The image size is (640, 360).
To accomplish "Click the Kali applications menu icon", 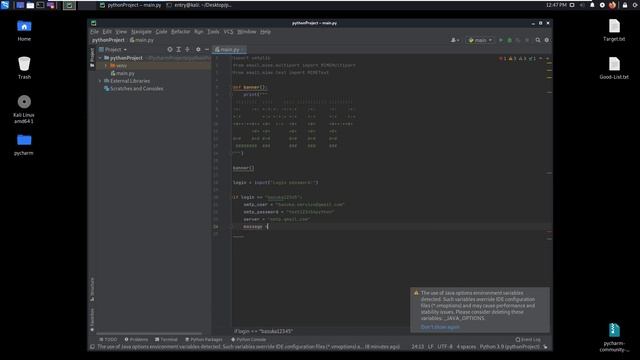I will coord(5,5).
